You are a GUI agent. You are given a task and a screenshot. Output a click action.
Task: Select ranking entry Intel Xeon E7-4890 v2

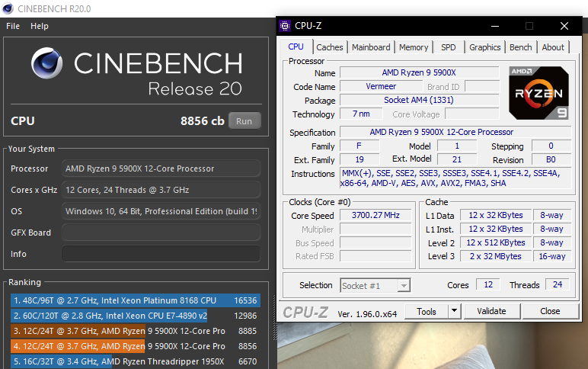pos(136,316)
